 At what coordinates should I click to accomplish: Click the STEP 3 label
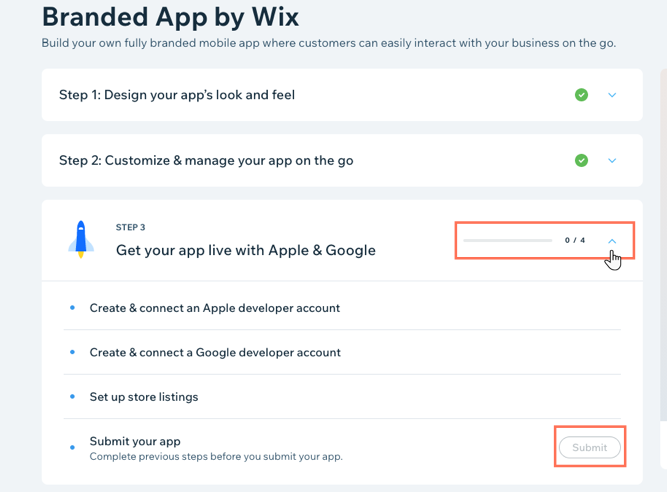click(x=130, y=227)
